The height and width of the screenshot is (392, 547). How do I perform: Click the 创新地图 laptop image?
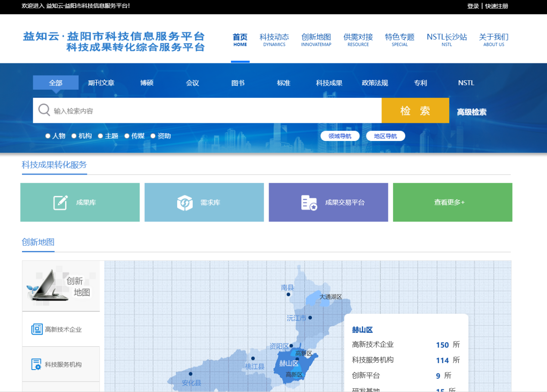coord(48,285)
